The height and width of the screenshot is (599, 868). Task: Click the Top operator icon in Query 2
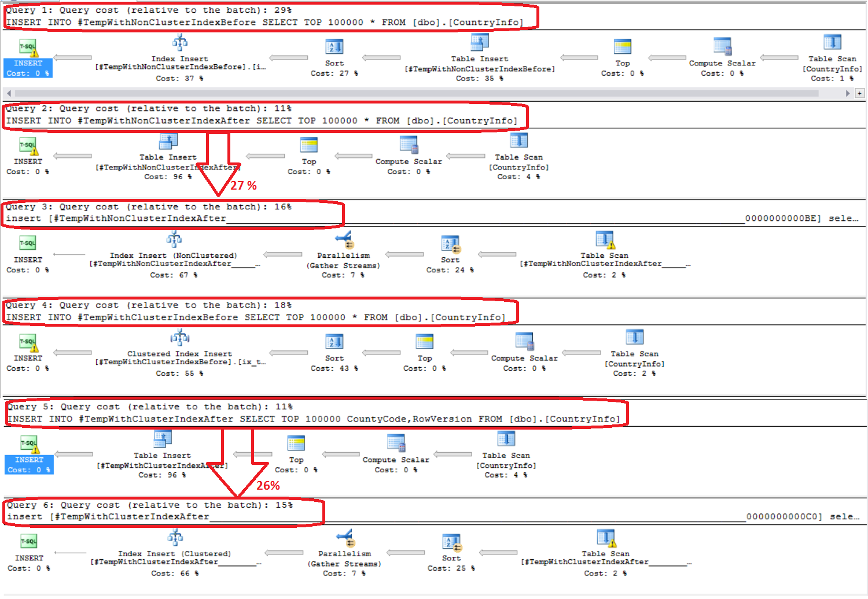(x=309, y=145)
